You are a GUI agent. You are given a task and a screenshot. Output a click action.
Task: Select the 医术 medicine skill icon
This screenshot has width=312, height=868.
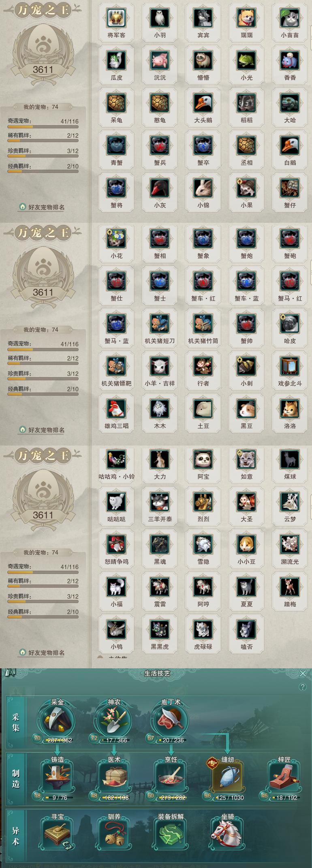click(114, 777)
